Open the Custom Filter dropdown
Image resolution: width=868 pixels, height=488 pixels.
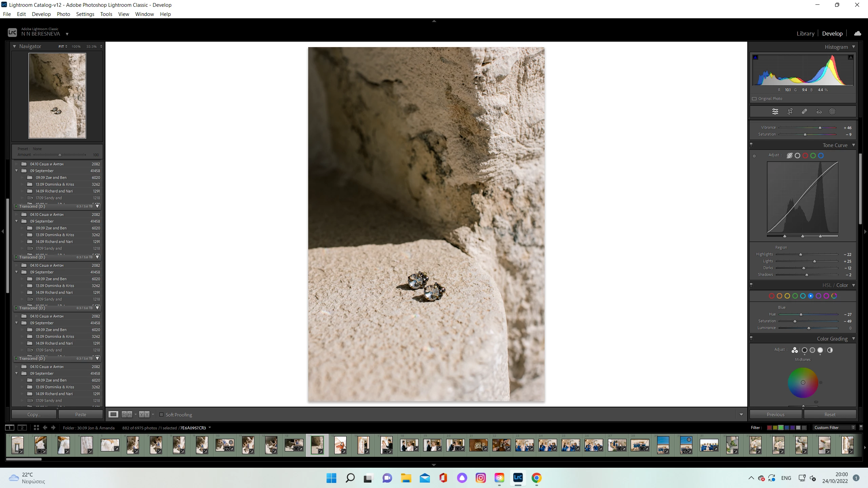point(834,428)
